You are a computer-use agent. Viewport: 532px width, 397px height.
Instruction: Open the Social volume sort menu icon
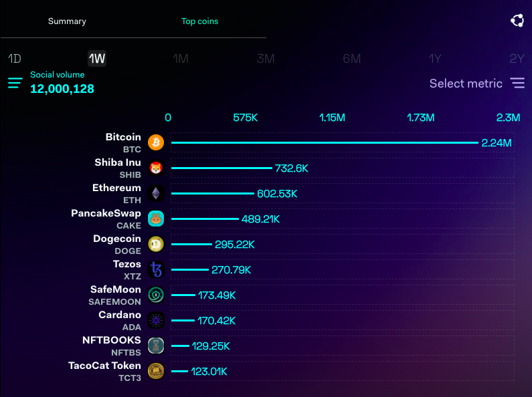click(15, 84)
